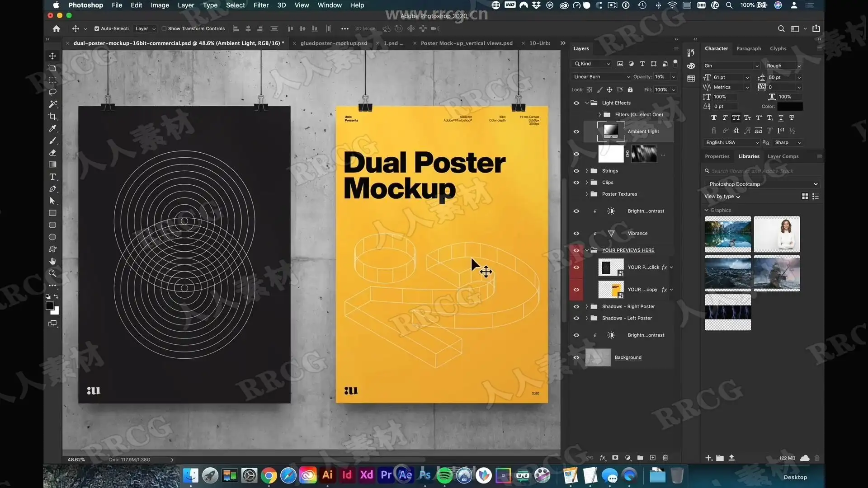Select the Move tool in toolbar

click(x=52, y=56)
